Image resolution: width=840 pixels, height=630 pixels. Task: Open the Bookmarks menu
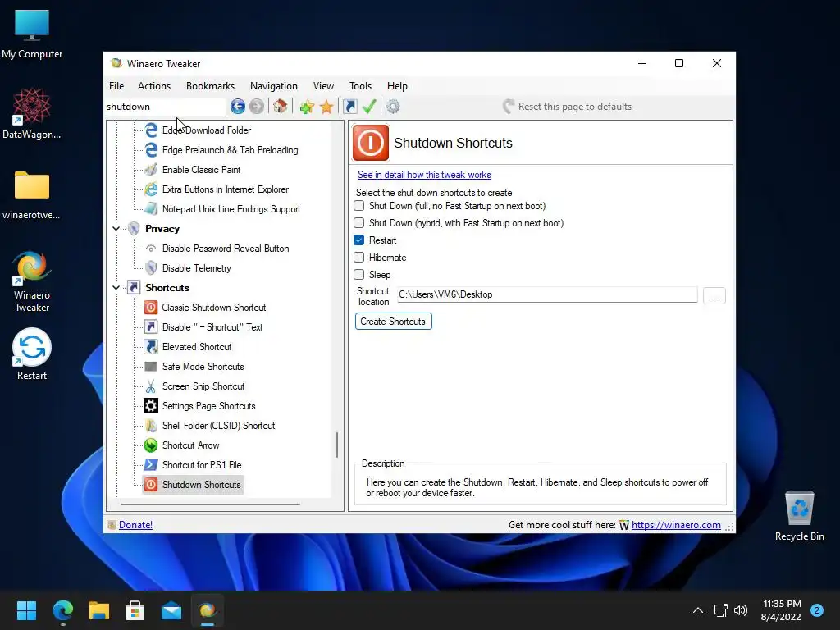coord(210,86)
